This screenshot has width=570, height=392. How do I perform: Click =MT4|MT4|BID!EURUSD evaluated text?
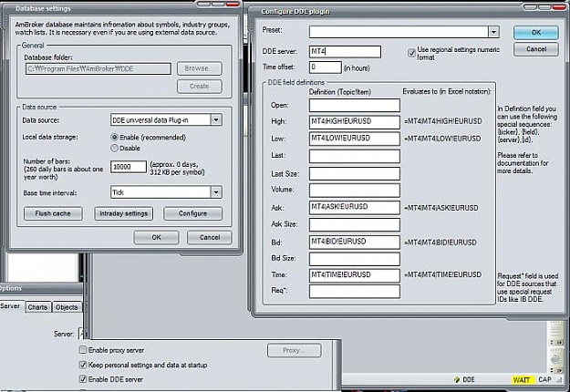(x=440, y=242)
